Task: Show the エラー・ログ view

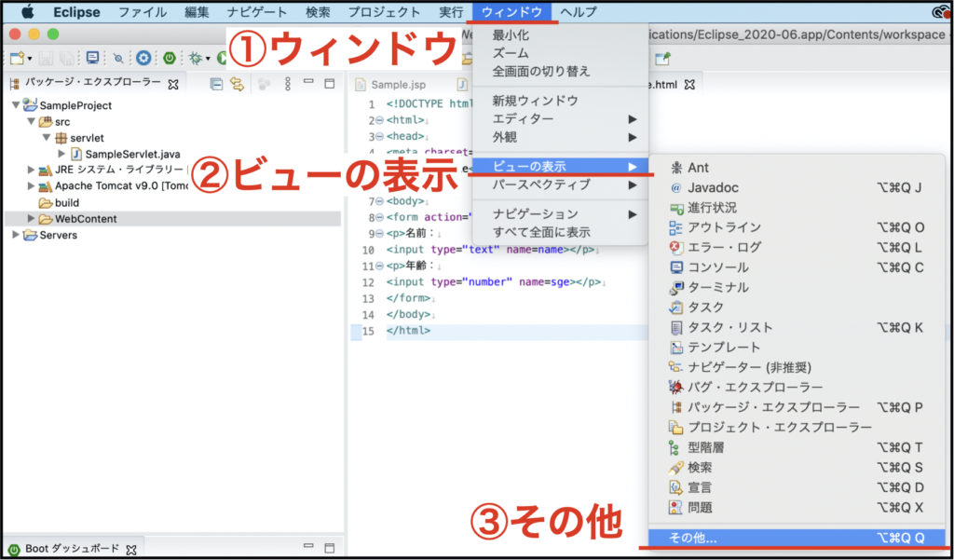Action: click(x=797, y=248)
